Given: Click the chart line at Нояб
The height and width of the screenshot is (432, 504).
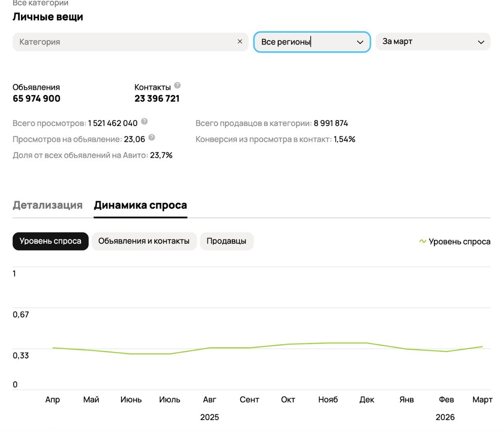Looking at the screenshot, I should pos(328,343).
